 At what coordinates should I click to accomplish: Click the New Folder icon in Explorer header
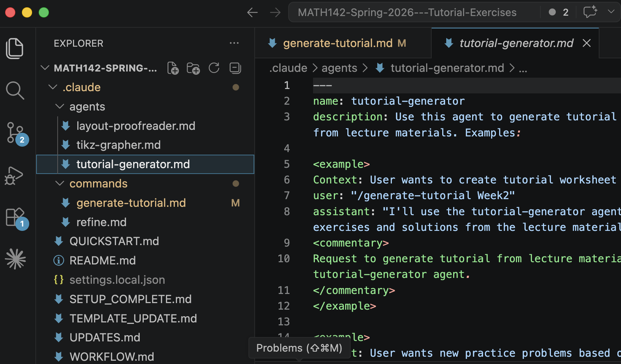193,68
